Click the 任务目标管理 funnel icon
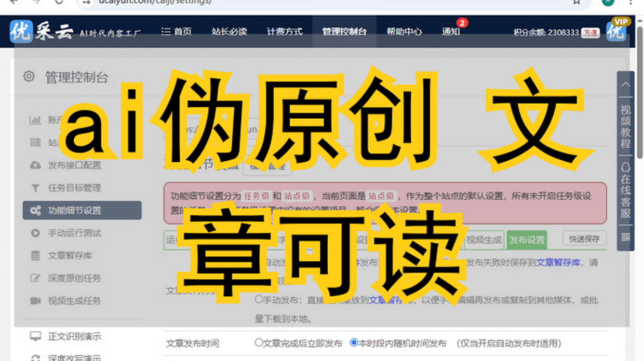 (x=35, y=188)
